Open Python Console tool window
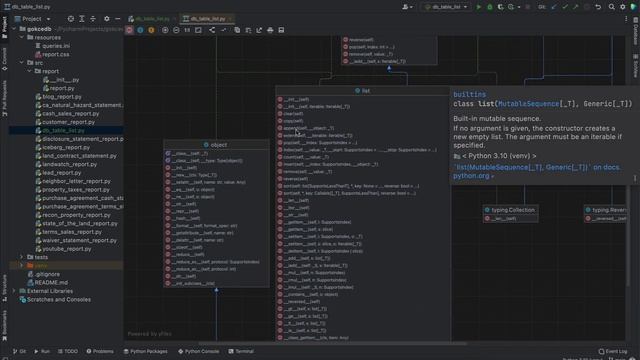The image size is (640, 360). point(199,351)
